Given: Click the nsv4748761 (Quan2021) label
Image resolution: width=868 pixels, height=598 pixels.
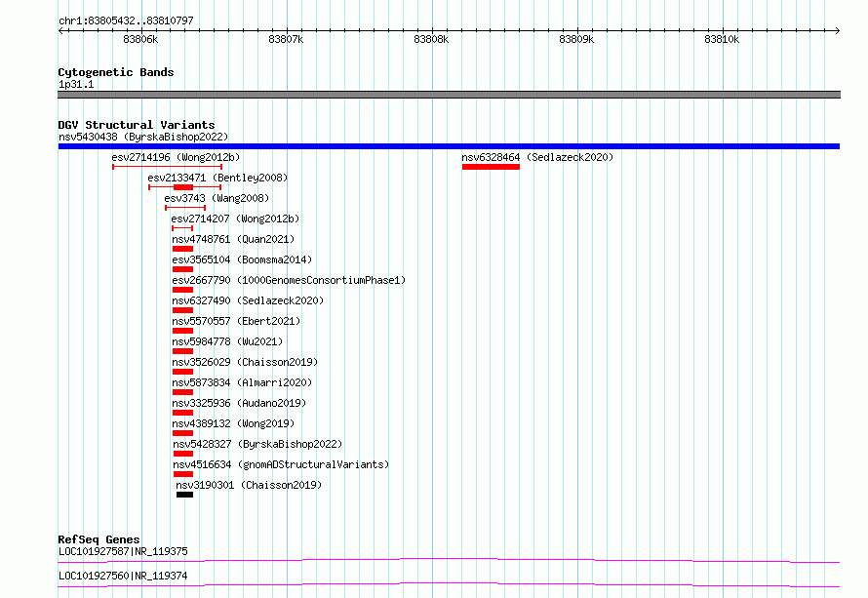Looking at the screenshot, I should [233, 239].
